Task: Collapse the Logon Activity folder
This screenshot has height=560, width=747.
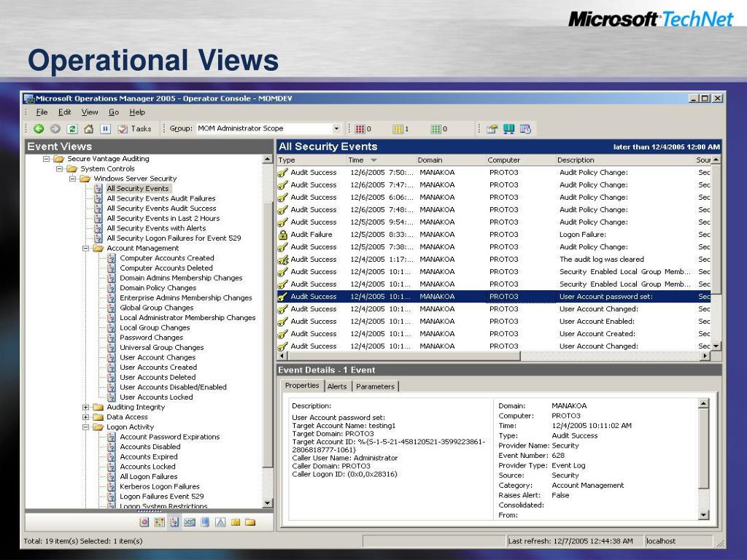Action: (86, 427)
